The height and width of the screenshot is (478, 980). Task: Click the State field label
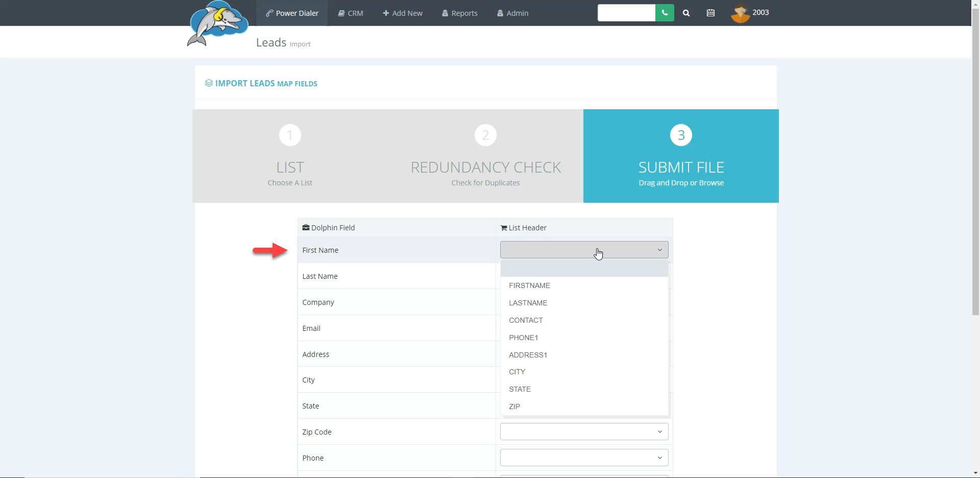310,406
